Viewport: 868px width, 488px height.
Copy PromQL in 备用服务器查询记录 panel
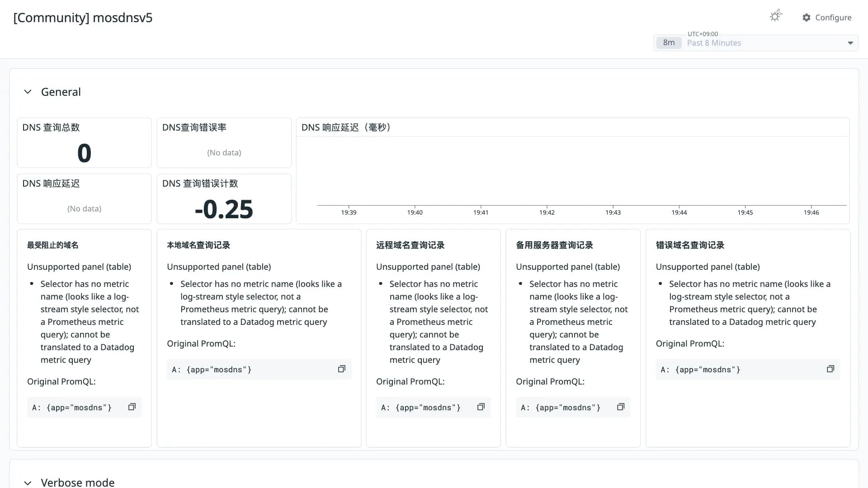point(621,407)
